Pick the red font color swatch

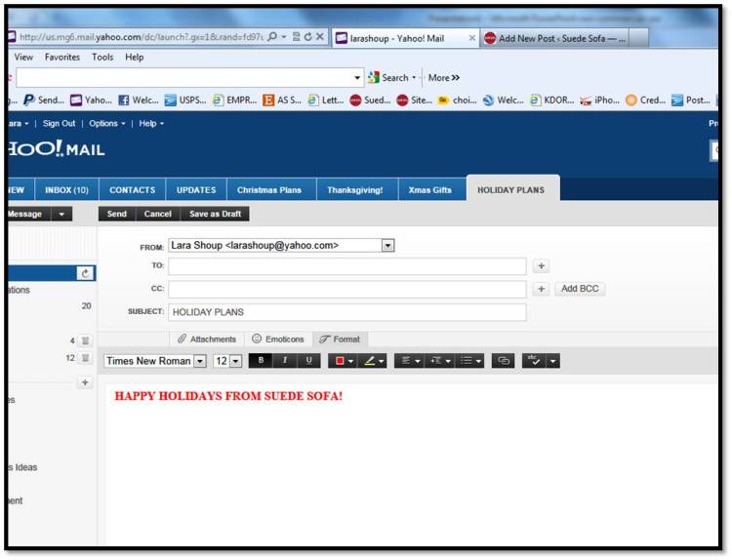click(339, 361)
